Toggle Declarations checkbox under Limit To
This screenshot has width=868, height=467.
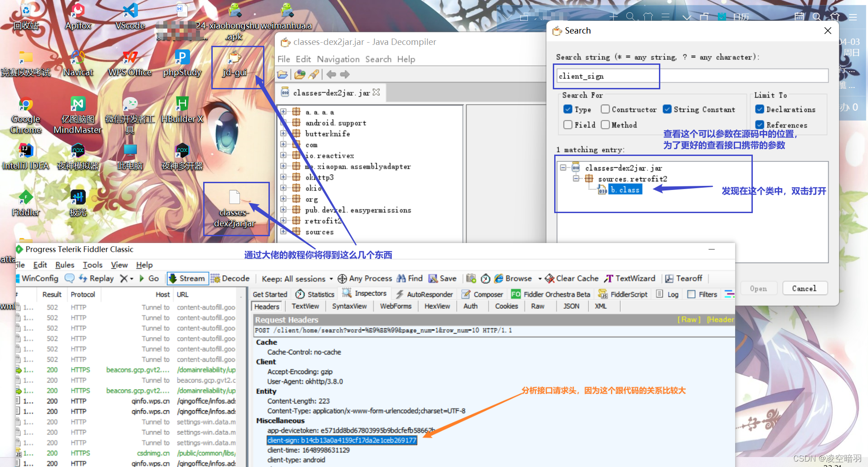pyautogui.click(x=760, y=109)
